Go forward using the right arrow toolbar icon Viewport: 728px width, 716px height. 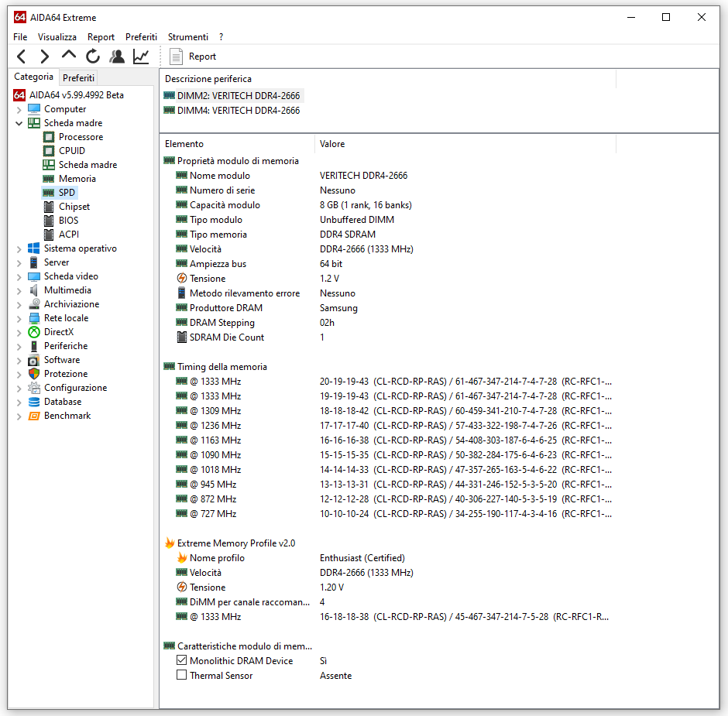[x=45, y=57]
